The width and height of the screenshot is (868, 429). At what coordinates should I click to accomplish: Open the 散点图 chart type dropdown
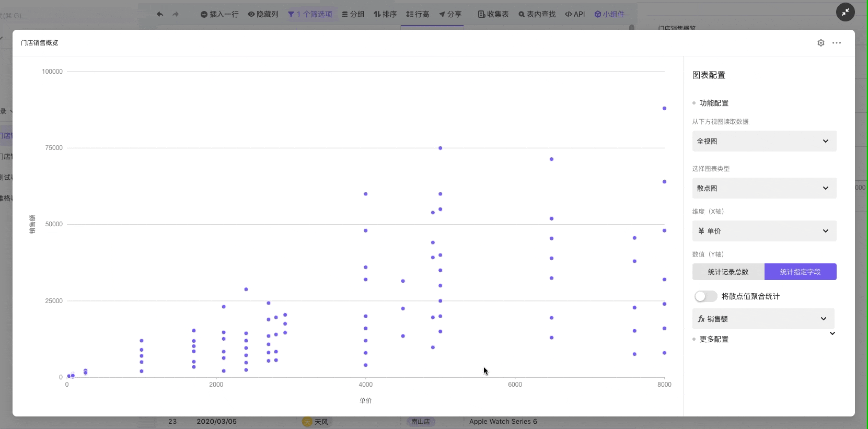(x=764, y=188)
